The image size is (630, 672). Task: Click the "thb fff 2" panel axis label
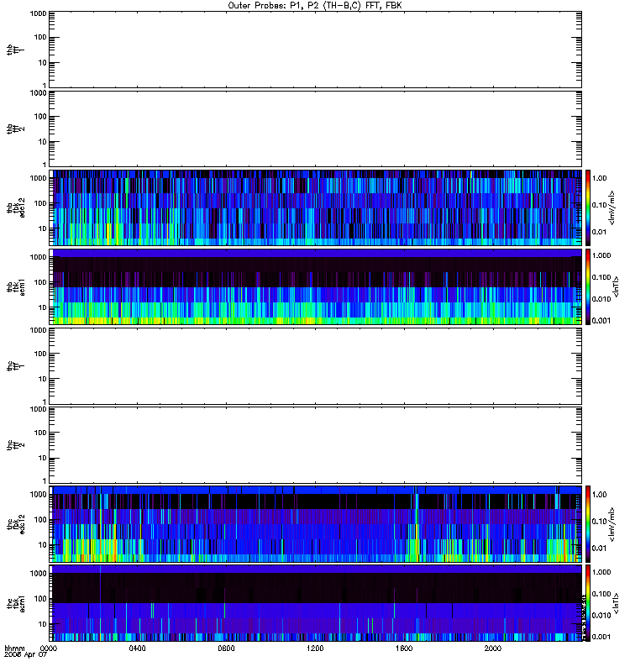[15, 129]
